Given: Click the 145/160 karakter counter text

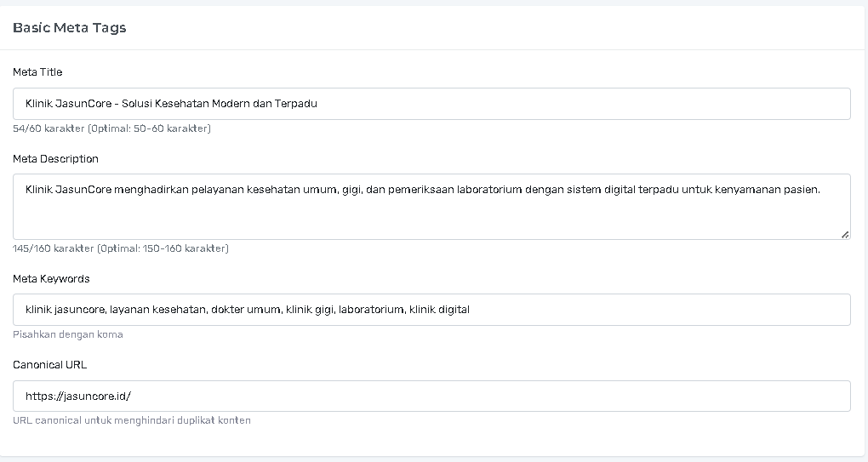Looking at the screenshot, I should (120, 248).
